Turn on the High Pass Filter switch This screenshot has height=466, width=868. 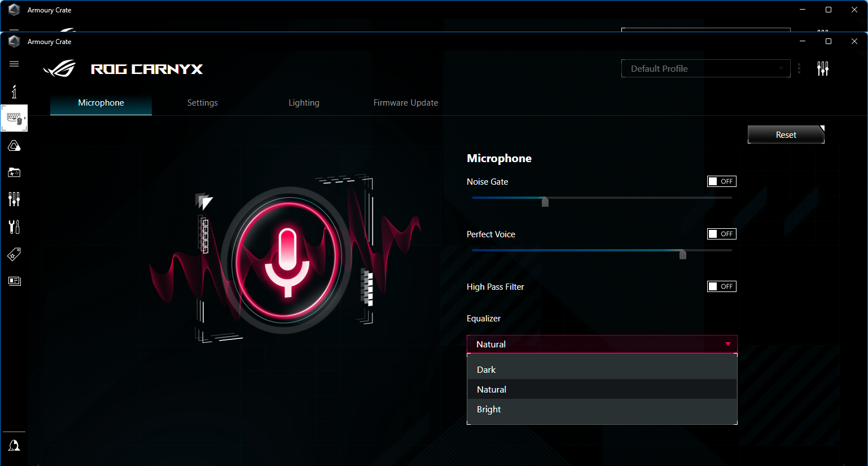[722, 286]
